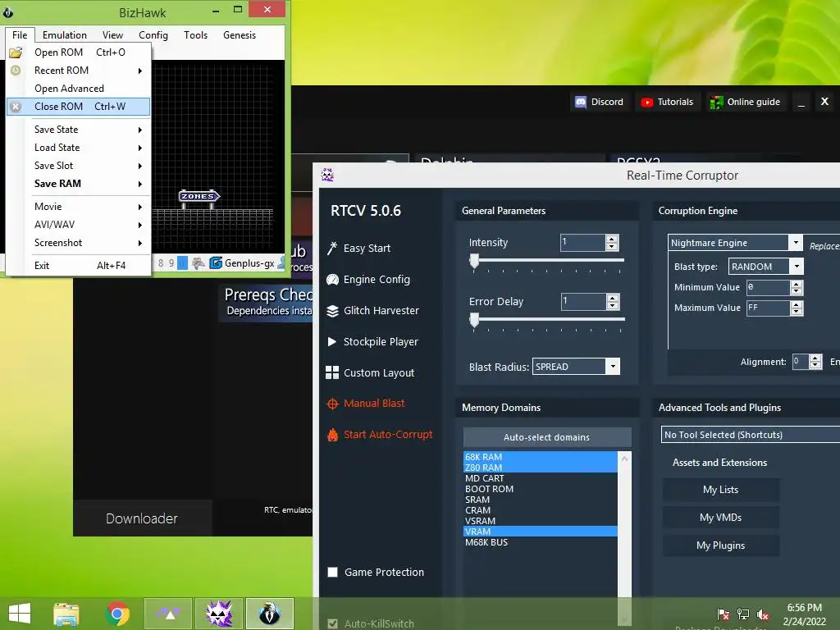The height and width of the screenshot is (630, 840).
Task: Click the Close ROM X icon
Action: (16, 107)
